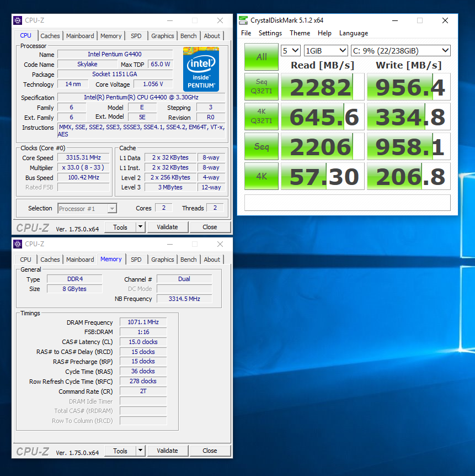Open Mainboard tab in bottom CPU-Z window
The height and width of the screenshot is (476, 475).
tap(80, 260)
